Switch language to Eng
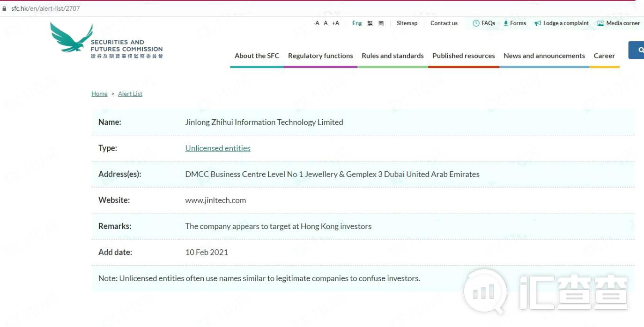644x327 pixels. [357, 23]
